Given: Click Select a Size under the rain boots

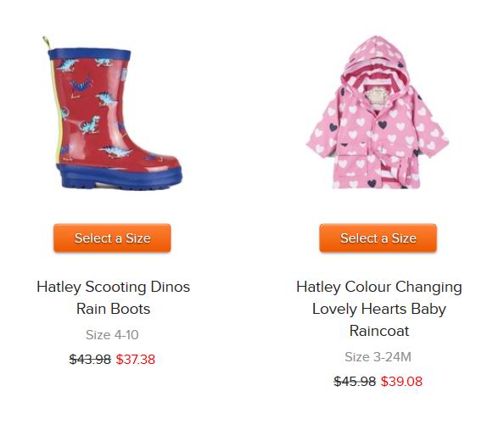Looking at the screenshot, I should point(112,238).
